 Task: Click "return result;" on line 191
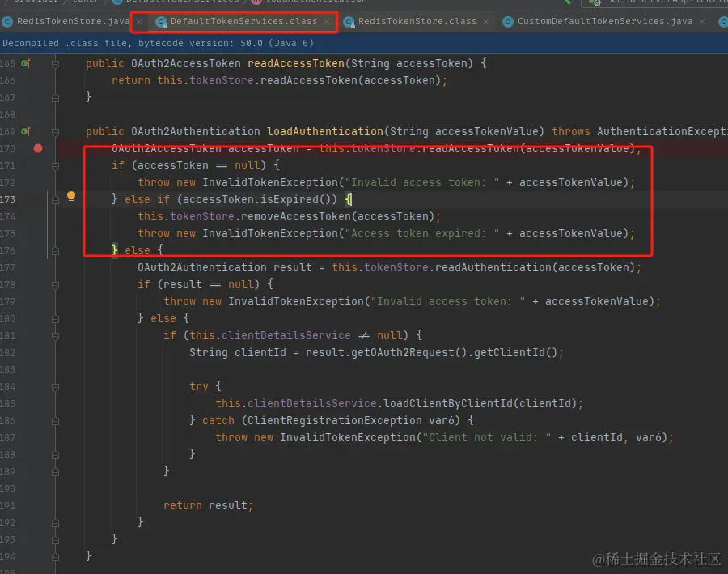208,505
